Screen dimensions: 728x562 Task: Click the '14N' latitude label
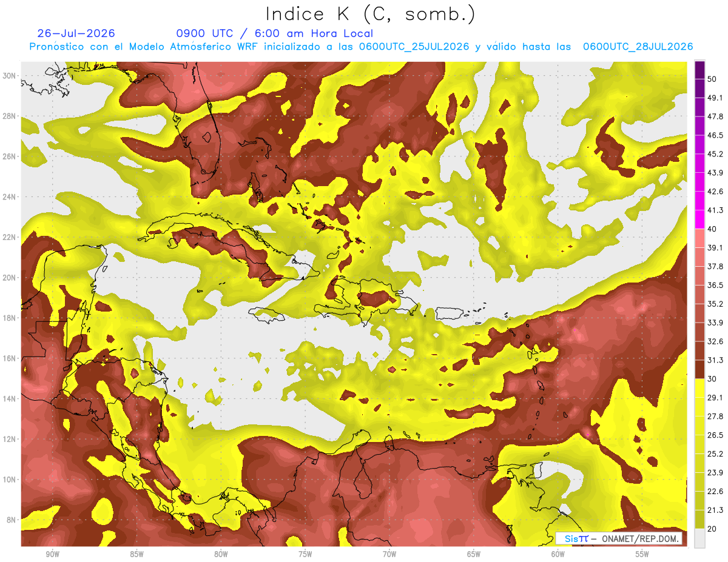pos(10,398)
